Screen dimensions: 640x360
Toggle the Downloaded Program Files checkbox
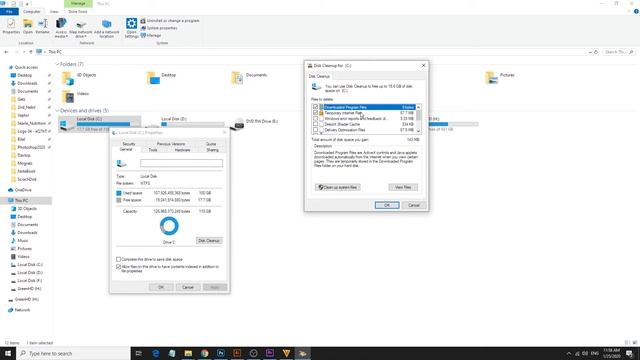[x=316, y=107]
